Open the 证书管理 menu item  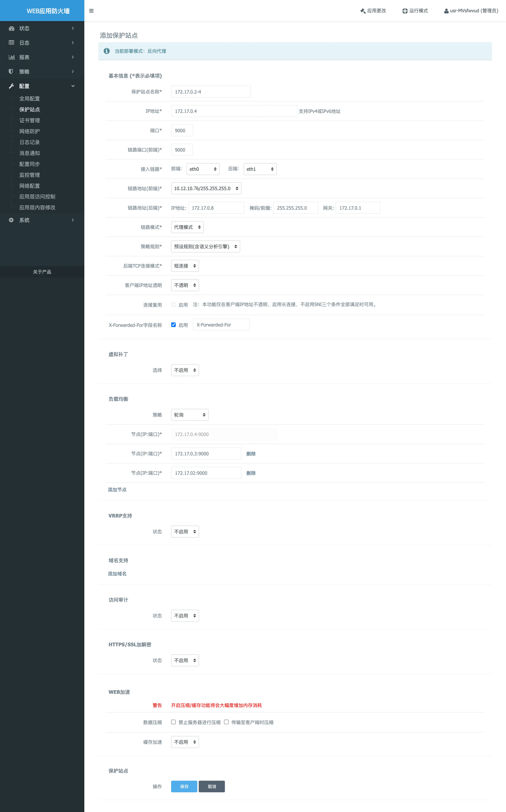[30, 120]
